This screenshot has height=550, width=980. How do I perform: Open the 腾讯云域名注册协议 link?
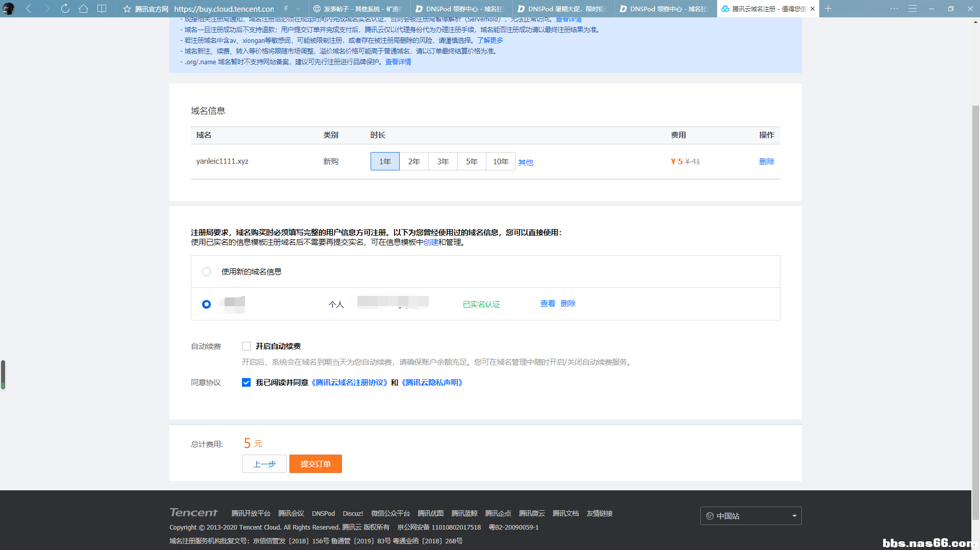(349, 382)
